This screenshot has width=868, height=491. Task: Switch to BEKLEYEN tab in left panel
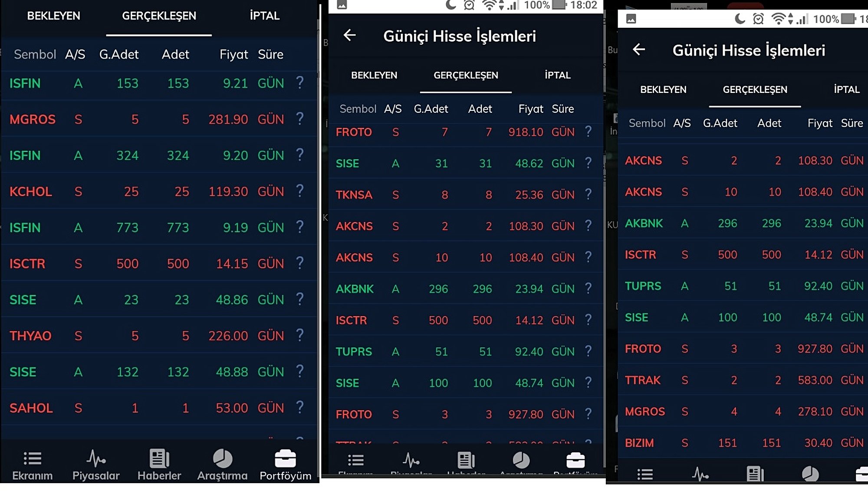tap(53, 16)
